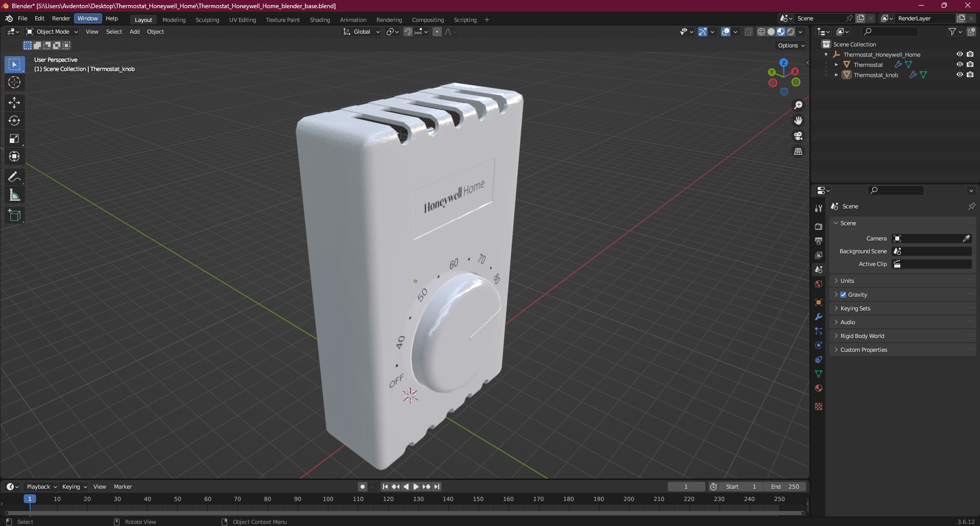Screen dimensions: 980x526
Task: Click the End frame field 250
Action: click(x=785, y=487)
